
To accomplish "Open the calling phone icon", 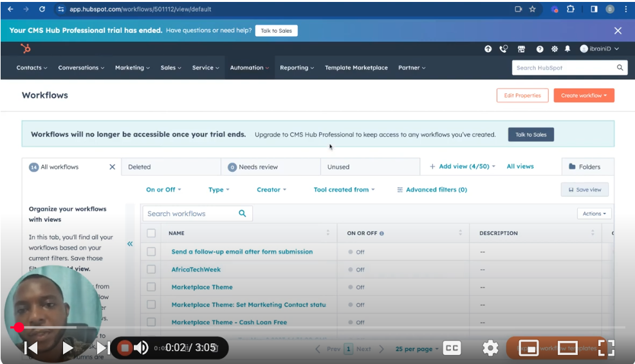I will click(503, 49).
